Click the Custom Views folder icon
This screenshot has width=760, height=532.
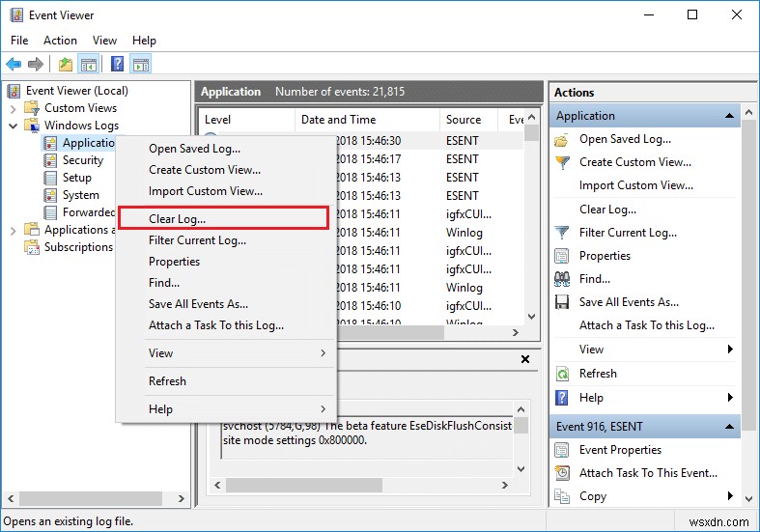[x=32, y=107]
